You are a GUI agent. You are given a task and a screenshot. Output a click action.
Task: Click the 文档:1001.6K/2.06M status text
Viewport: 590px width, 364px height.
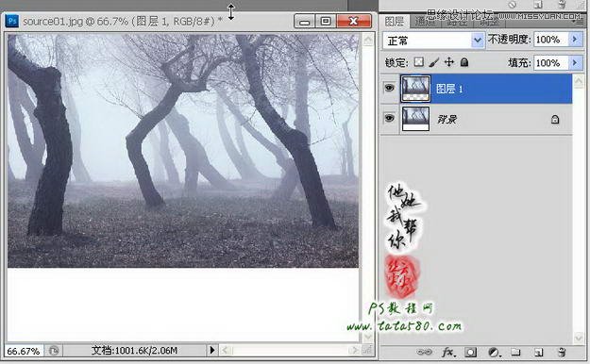point(134,351)
